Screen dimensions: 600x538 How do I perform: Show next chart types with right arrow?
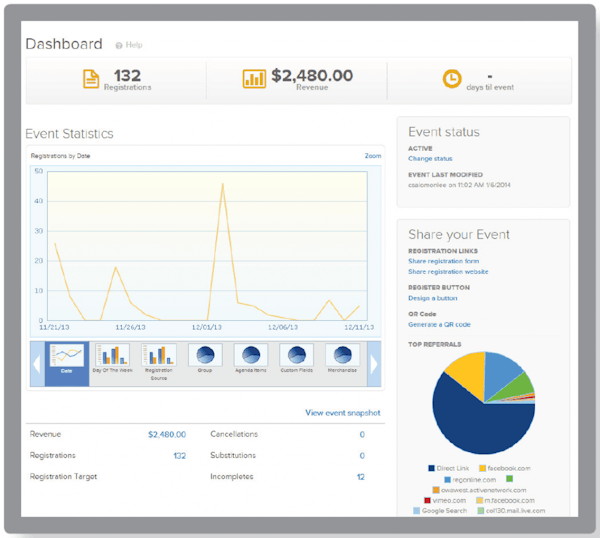click(x=374, y=364)
